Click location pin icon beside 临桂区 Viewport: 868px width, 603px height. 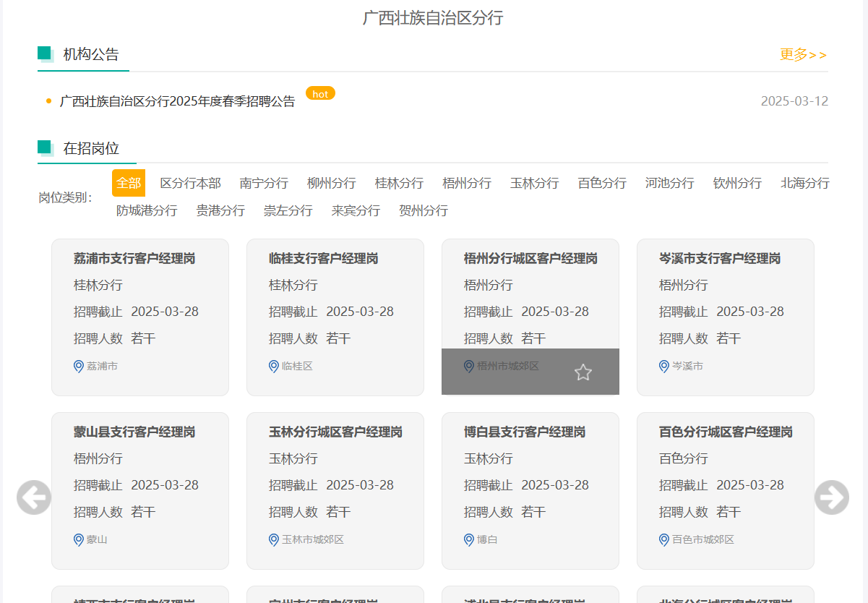(274, 367)
